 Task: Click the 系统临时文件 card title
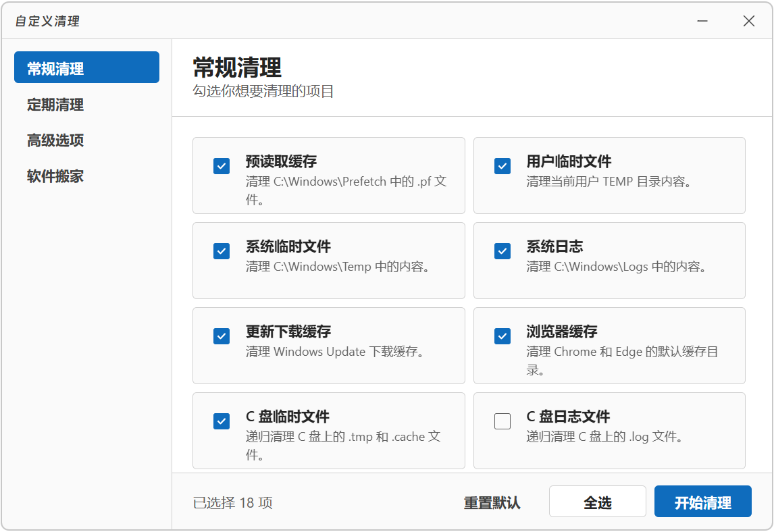tap(288, 246)
